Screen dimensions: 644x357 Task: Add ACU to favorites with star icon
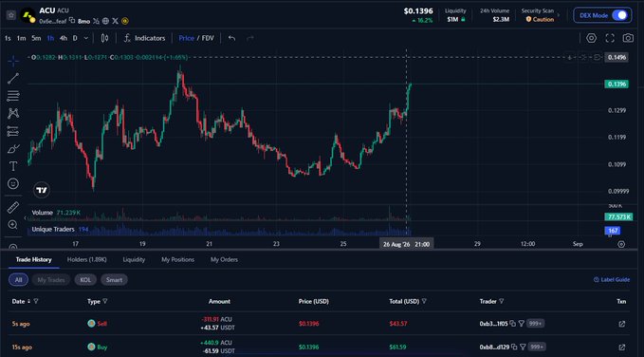pyautogui.click(x=11, y=15)
